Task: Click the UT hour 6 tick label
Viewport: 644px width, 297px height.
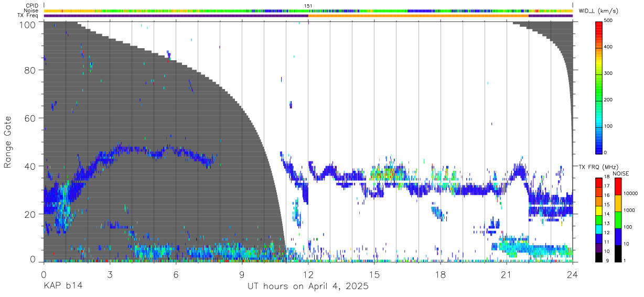Action: [176, 274]
